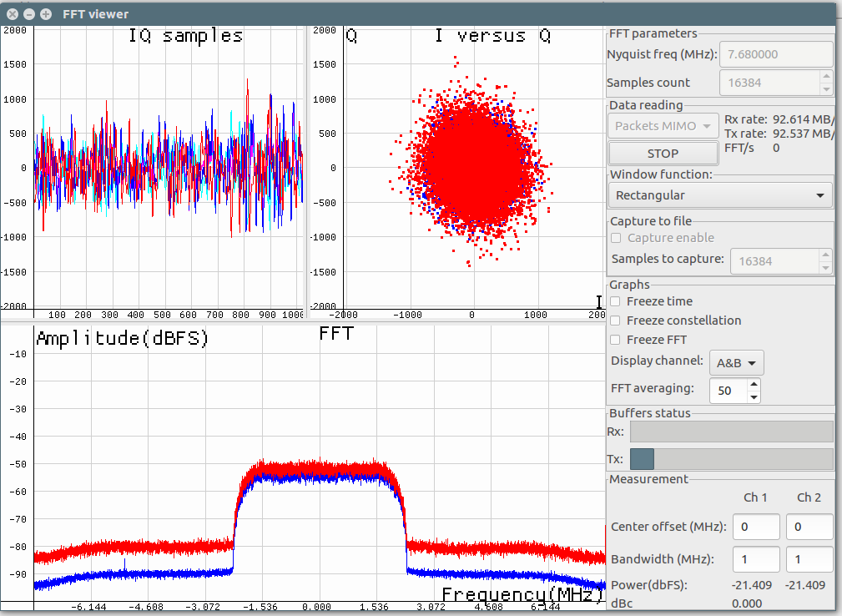This screenshot has width=842, height=616.
Task: Select the Ch 2 Bandwidth input
Action: [809, 558]
